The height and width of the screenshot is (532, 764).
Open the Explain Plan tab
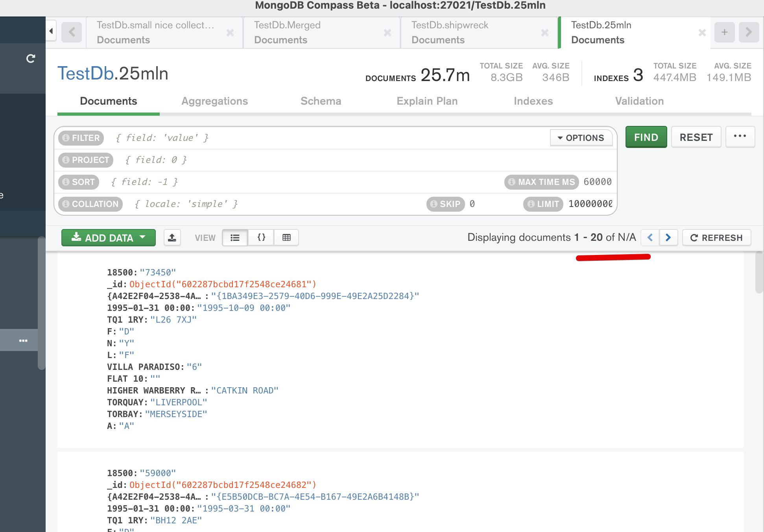427,101
